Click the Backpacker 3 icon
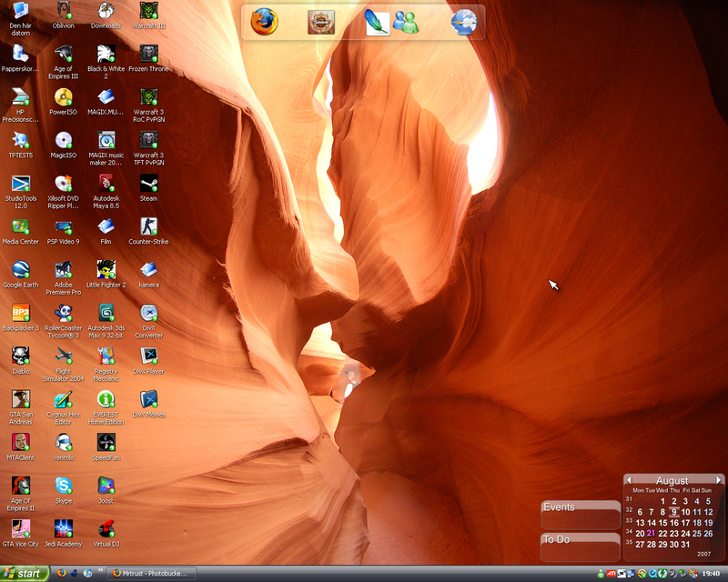This screenshot has height=582, width=728. click(x=20, y=313)
